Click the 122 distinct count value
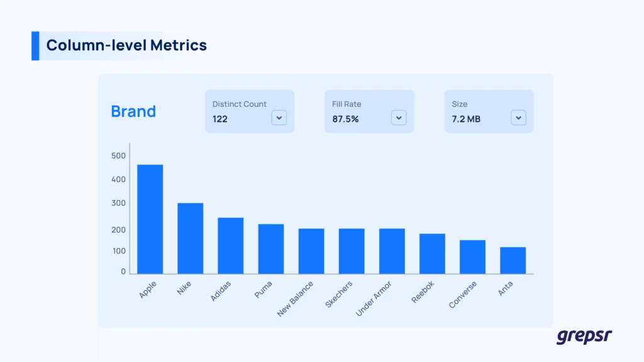644x362 pixels. (219, 119)
